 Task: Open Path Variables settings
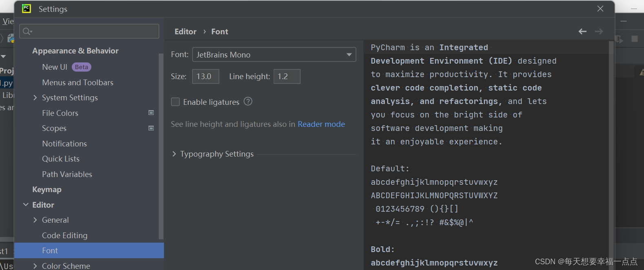(x=67, y=174)
